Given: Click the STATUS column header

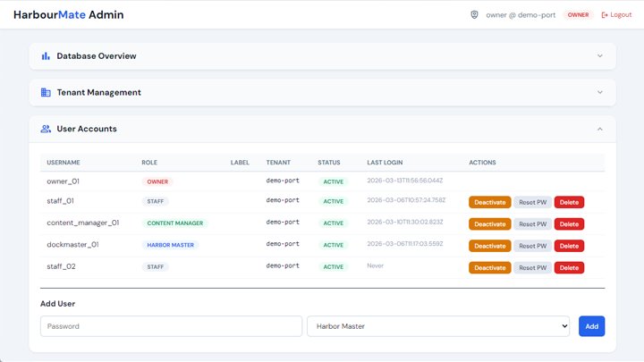Looking at the screenshot, I should pos(329,163).
